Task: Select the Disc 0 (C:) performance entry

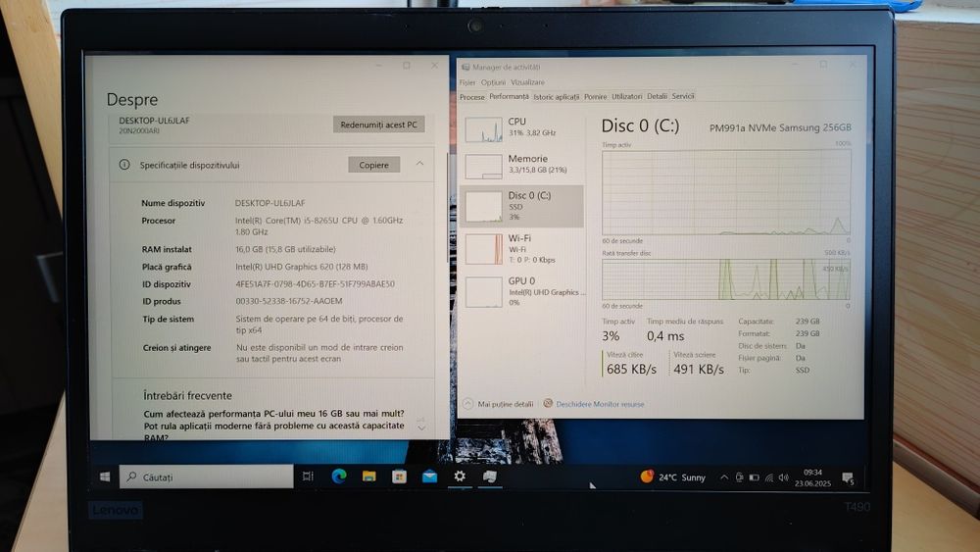Action: (x=522, y=206)
